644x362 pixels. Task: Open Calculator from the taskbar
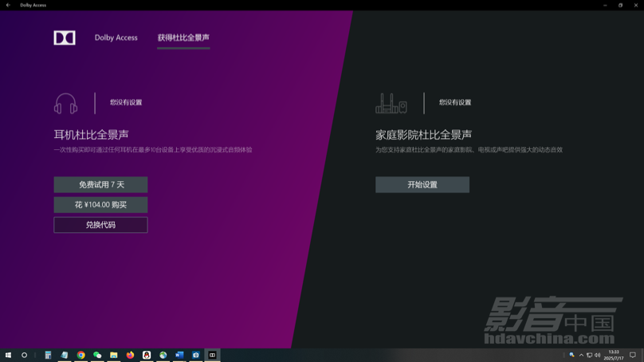point(48,356)
